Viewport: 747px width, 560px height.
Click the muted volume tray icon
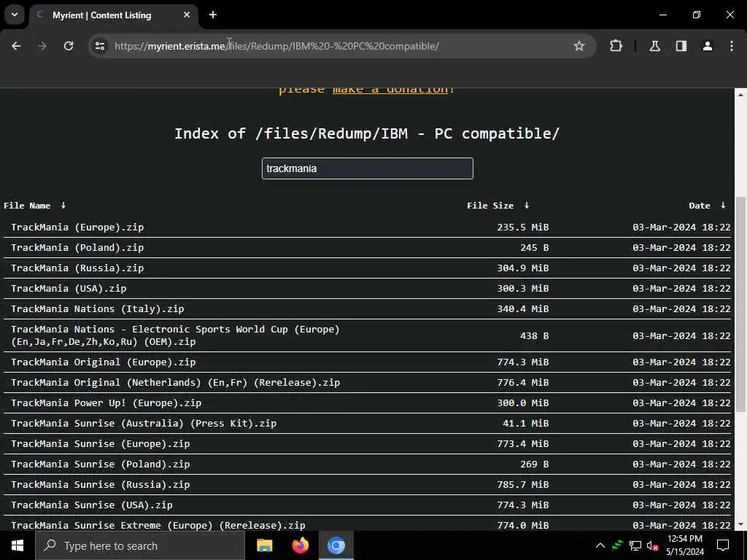coord(652,545)
